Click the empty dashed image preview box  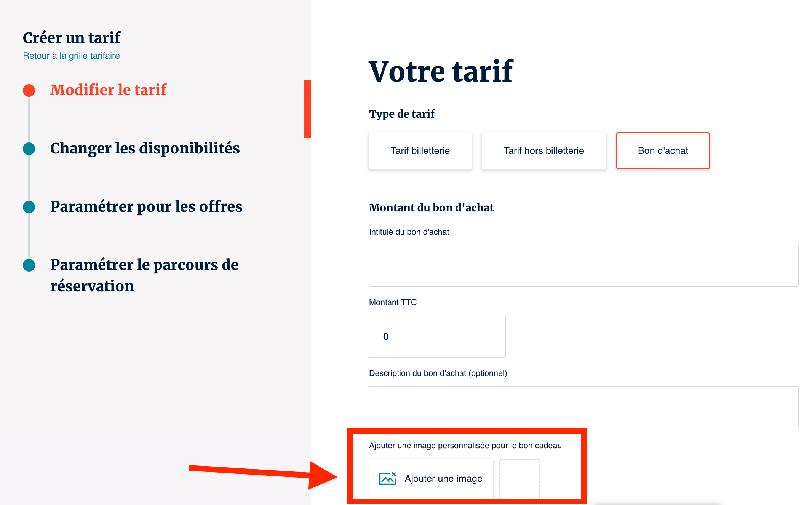[519, 478]
